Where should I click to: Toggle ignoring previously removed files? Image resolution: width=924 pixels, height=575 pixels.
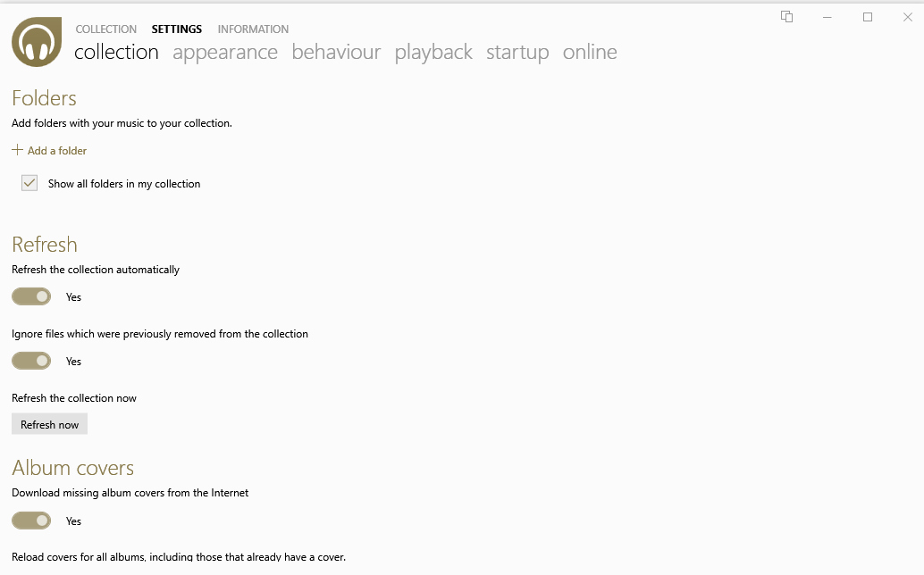[31, 361]
